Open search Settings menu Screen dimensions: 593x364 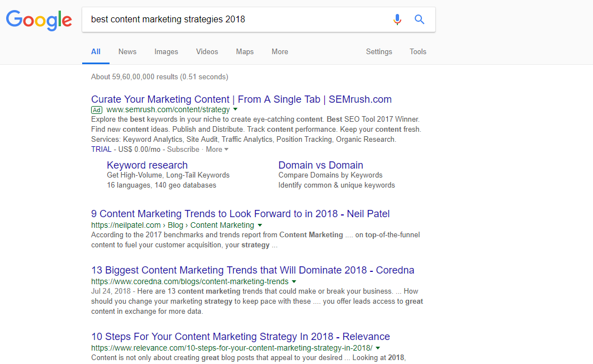coord(379,52)
